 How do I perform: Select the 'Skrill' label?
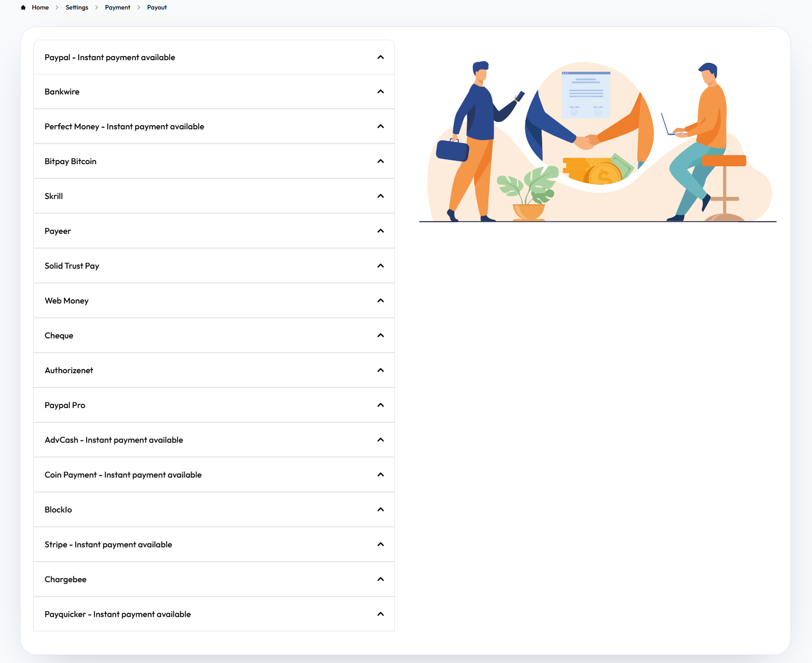pyautogui.click(x=54, y=196)
